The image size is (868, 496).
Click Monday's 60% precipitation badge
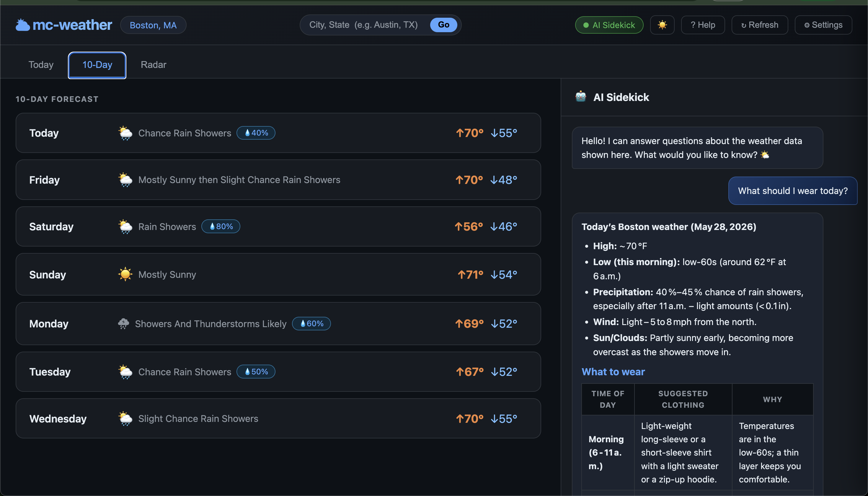[311, 323]
